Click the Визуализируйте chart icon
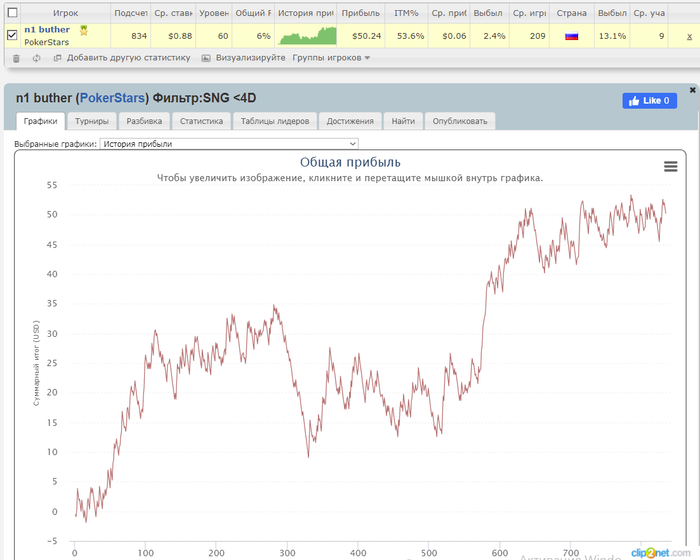This screenshot has height=560, width=700. coord(206,58)
